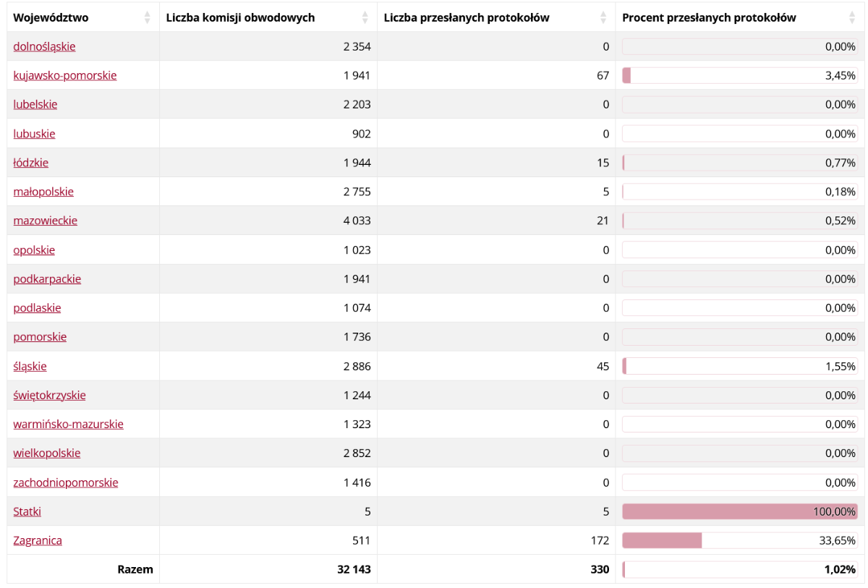The image size is (868, 588).
Task: Click the Zagranica 33,65% progress bar
Action: pyautogui.click(x=739, y=540)
